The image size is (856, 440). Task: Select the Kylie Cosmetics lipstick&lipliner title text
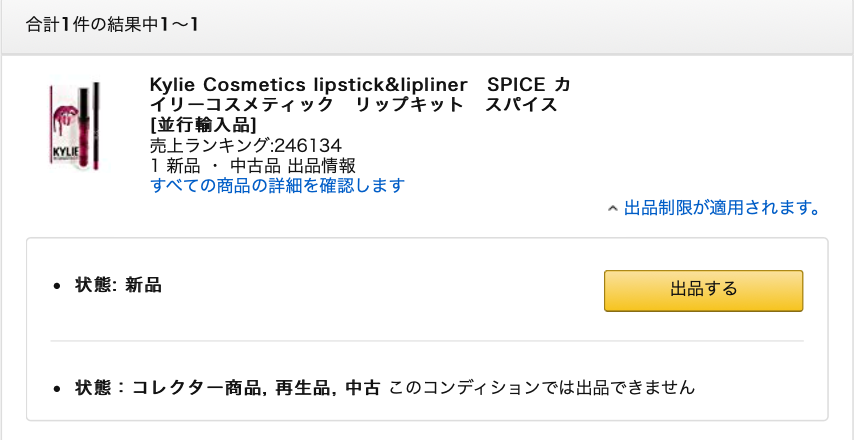click(x=308, y=85)
